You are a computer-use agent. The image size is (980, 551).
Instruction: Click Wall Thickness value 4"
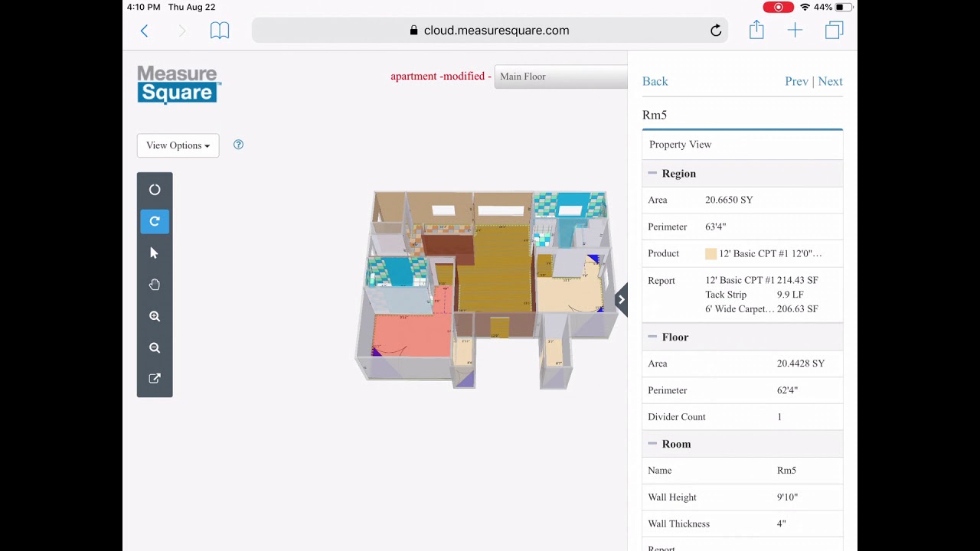click(x=781, y=524)
